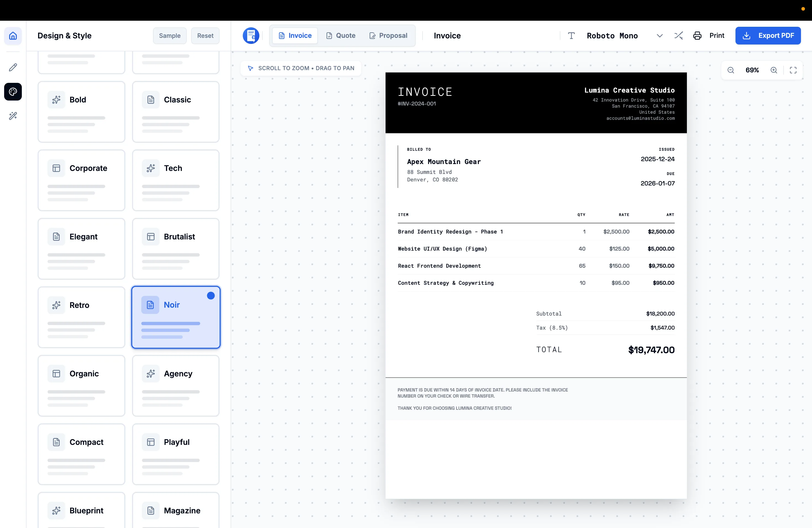Click the Compact template document icon
Screen dimensions: 812x528
point(56,442)
